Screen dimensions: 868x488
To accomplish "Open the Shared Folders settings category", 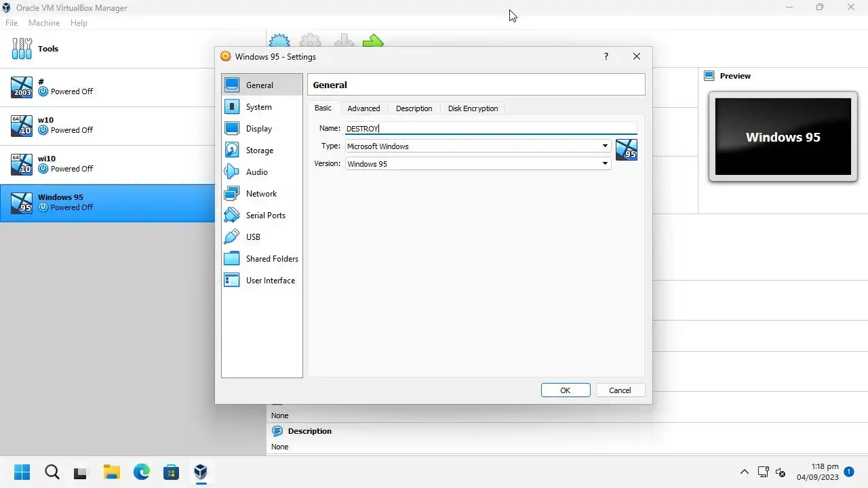I will point(262,258).
